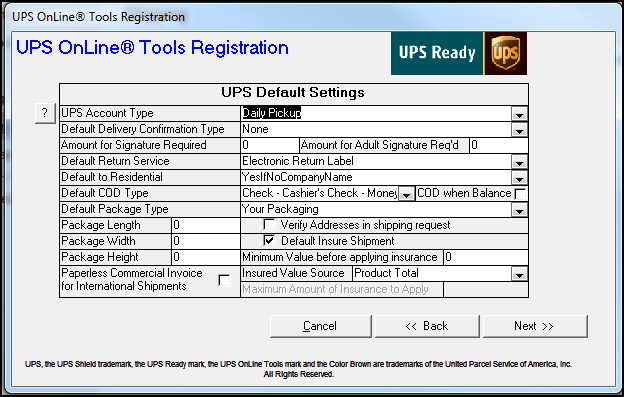Uncheck Default Insure Shipment checkbox
The width and height of the screenshot is (624, 397).
269,241
